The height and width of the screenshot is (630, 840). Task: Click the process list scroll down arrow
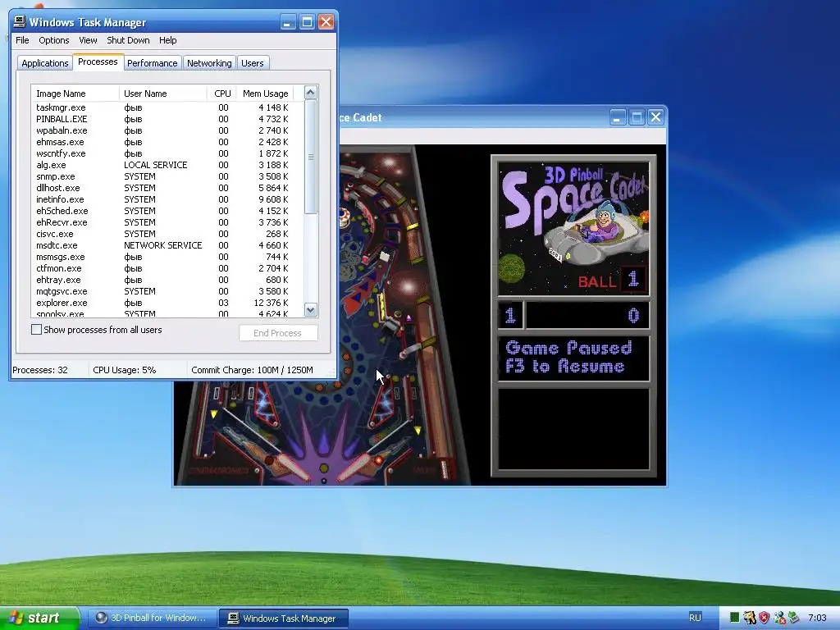(x=311, y=309)
